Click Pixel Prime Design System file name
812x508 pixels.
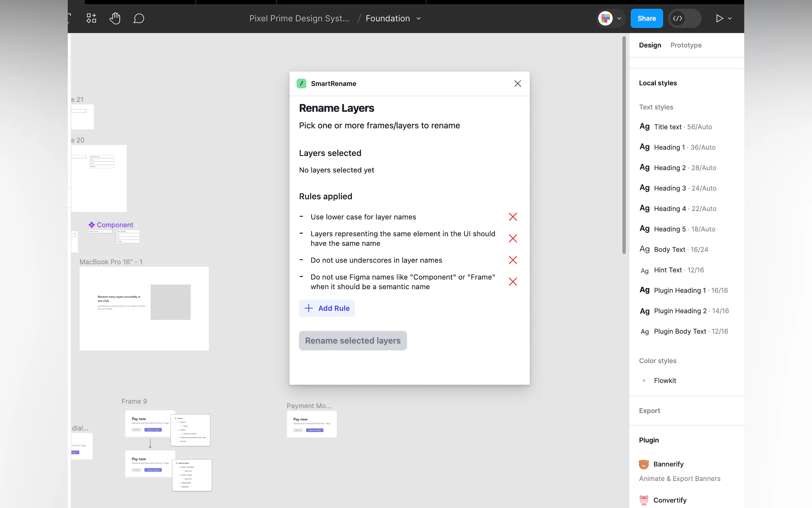click(299, 19)
